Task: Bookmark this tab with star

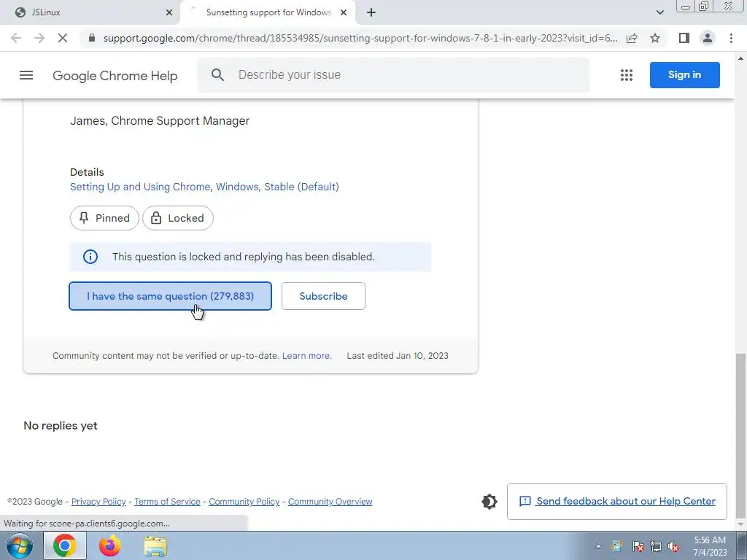Action: point(655,38)
